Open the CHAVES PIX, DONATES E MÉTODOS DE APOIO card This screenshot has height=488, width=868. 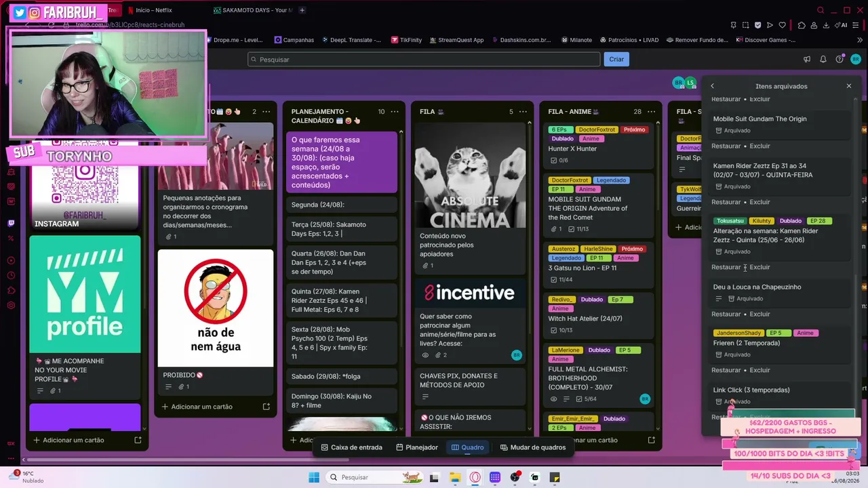coord(470,386)
